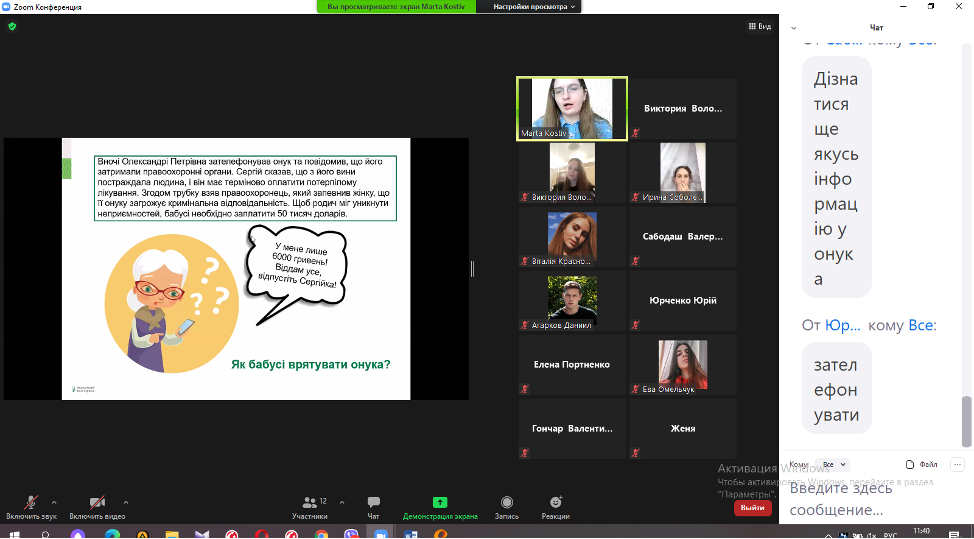Open the Вид view layout menu
This screenshot has width=974, height=539.
point(759,26)
